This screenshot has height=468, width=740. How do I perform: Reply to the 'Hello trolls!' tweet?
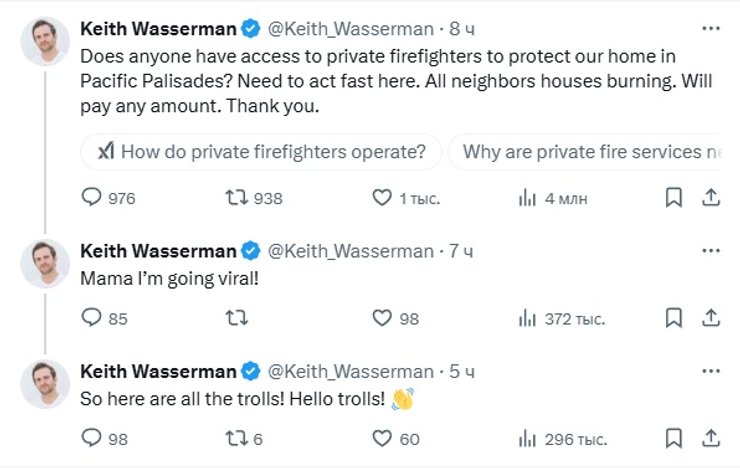[92, 438]
